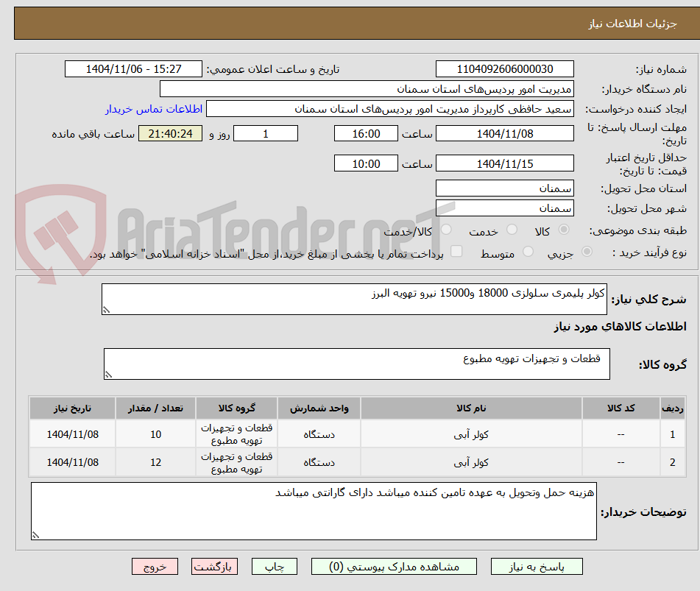Click the buyer notes resize handle
Screen dimensions: 700x591
point(36,535)
